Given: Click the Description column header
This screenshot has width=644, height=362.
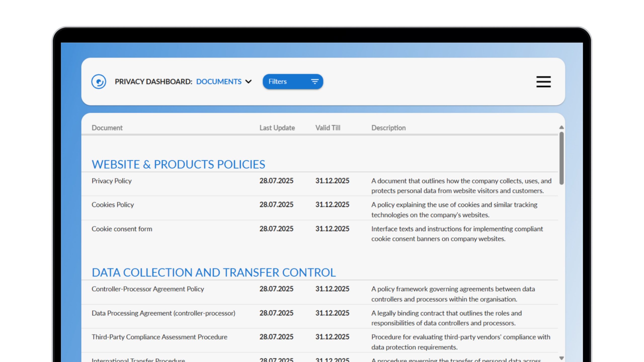Looking at the screenshot, I should 388,128.
